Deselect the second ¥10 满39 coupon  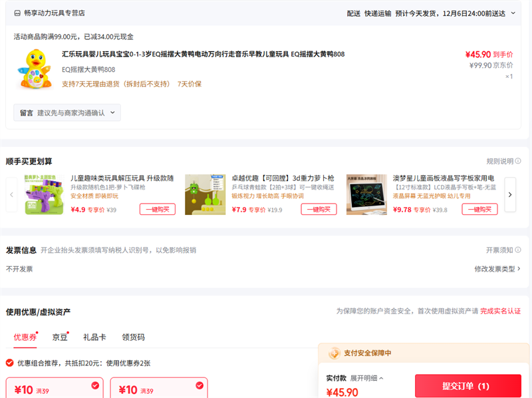[199, 385]
